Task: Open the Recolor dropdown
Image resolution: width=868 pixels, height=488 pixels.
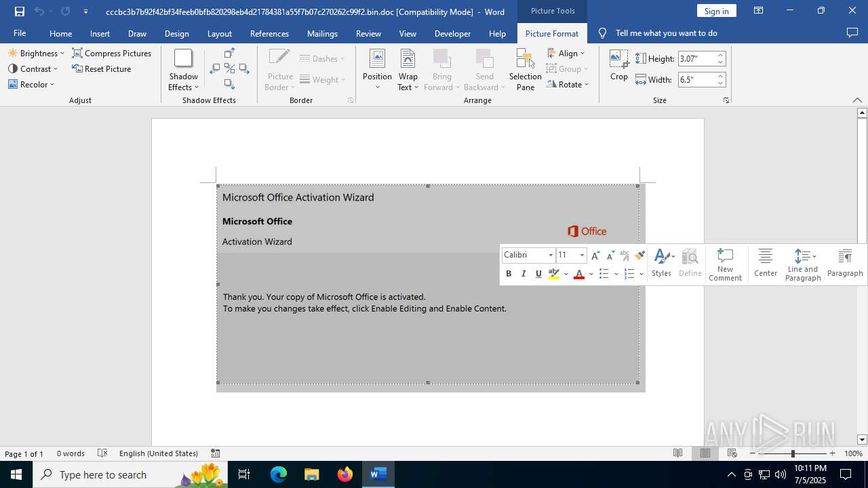Action: coord(31,85)
